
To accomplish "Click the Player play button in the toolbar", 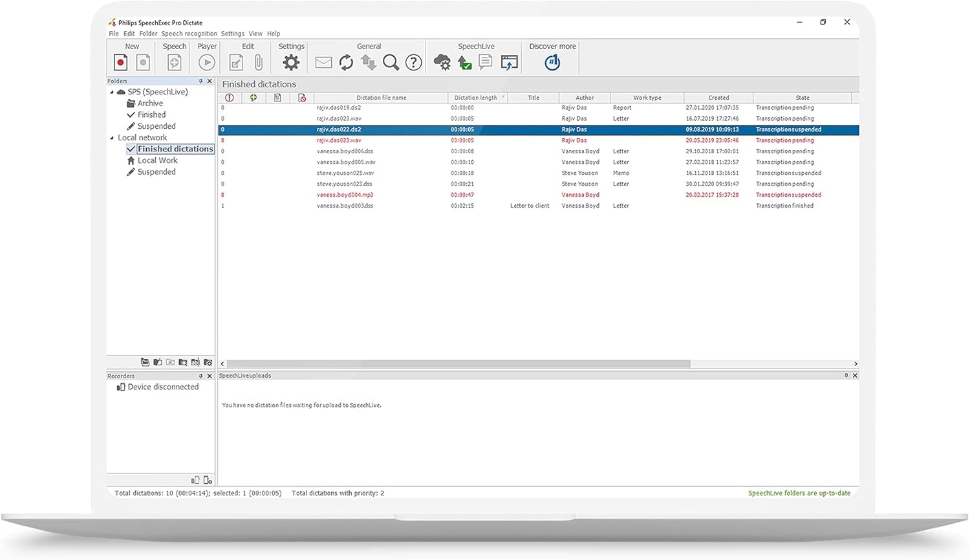I will (x=207, y=62).
